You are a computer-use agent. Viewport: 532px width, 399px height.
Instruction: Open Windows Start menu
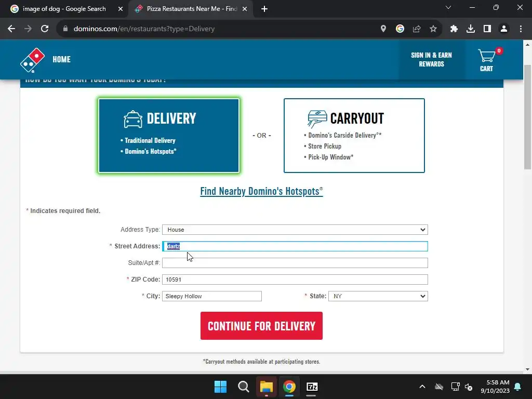220,387
